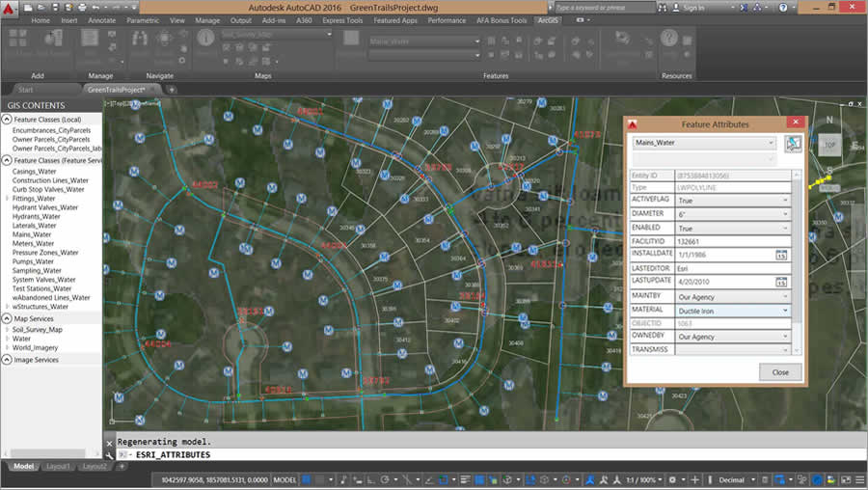Click the TOP face of the ViewCube
The image size is (868, 490).
tap(828, 145)
